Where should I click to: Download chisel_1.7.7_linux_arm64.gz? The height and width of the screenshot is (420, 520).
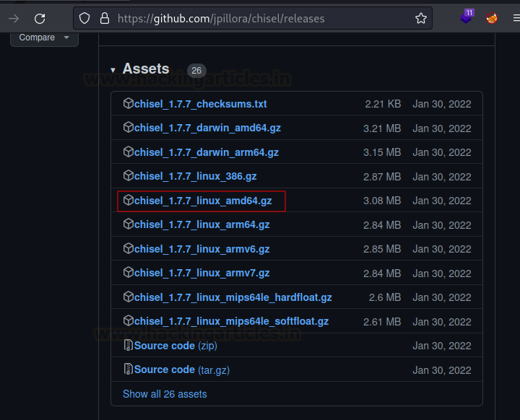202,224
